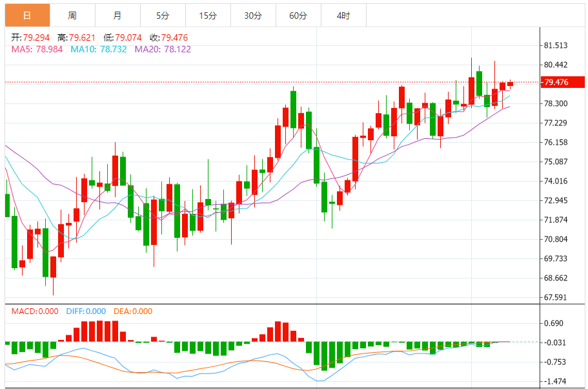Click the 77.229 price axis label
This screenshot has width=588, height=389.
[556, 123]
